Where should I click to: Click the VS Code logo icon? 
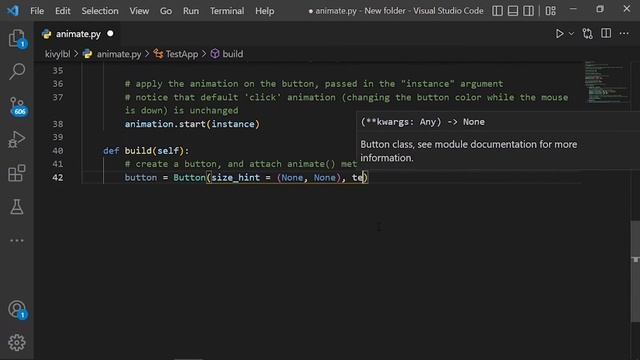[13, 11]
